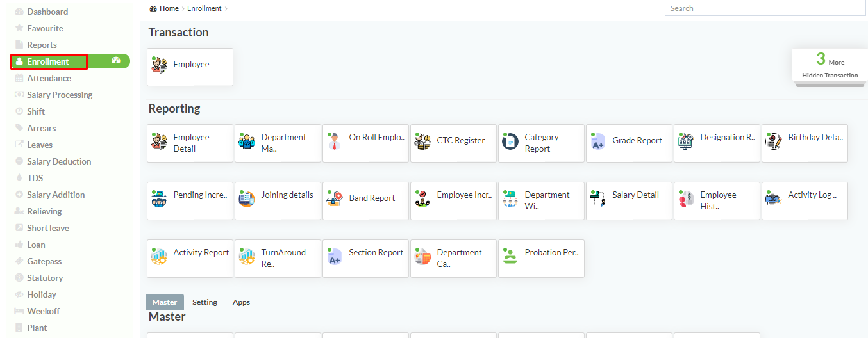Open the Pending Incre.. report icon
868x338 pixels.
[x=159, y=199]
